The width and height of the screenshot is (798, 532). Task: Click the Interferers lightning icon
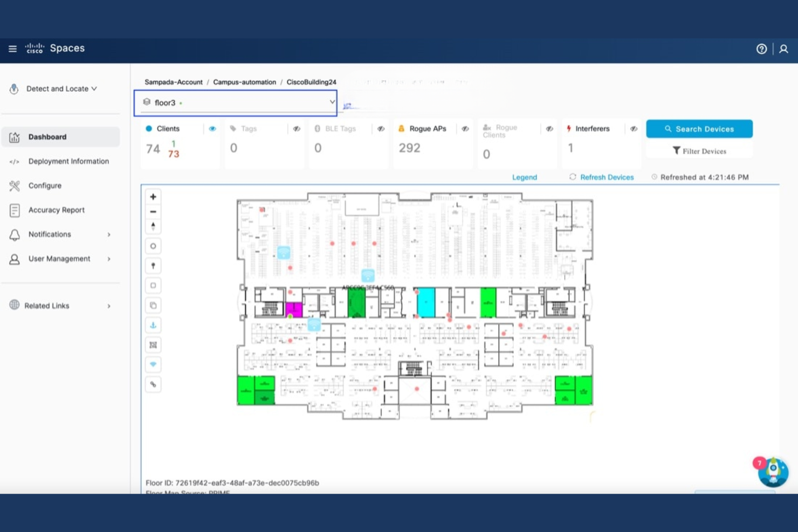coord(569,128)
